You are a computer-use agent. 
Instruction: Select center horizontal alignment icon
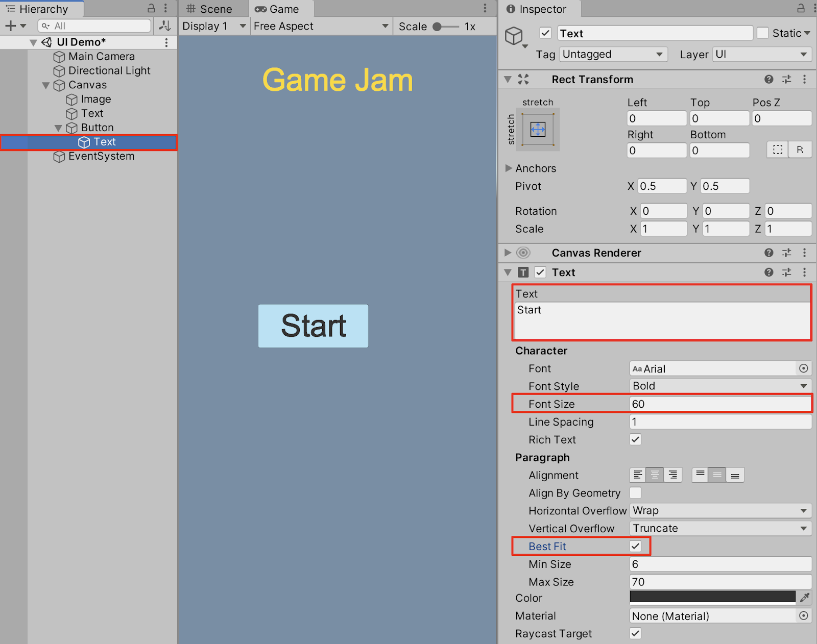tap(655, 475)
